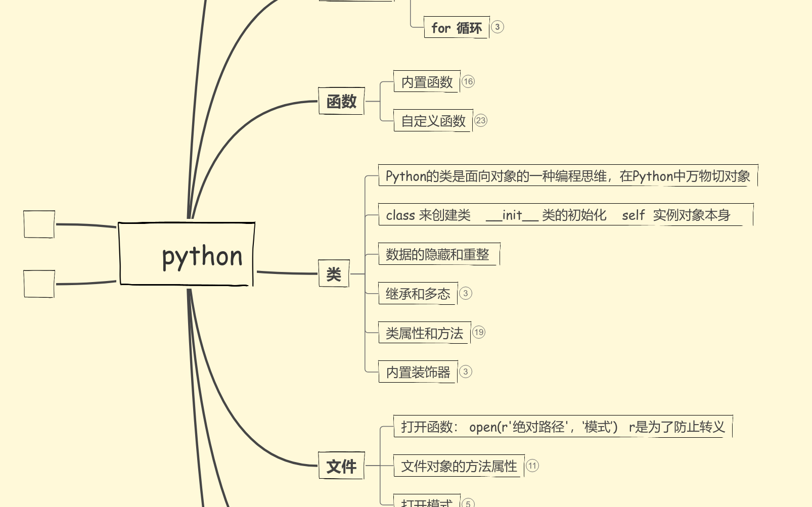Expand the ㉓ badge beside 自定义函数
The width and height of the screenshot is (812, 507).
480,120
